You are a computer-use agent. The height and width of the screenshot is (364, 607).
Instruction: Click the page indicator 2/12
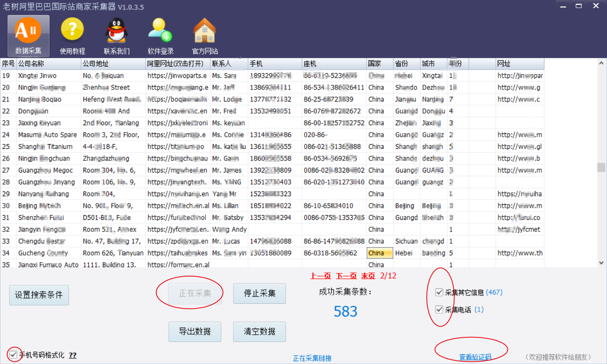pyautogui.click(x=388, y=276)
